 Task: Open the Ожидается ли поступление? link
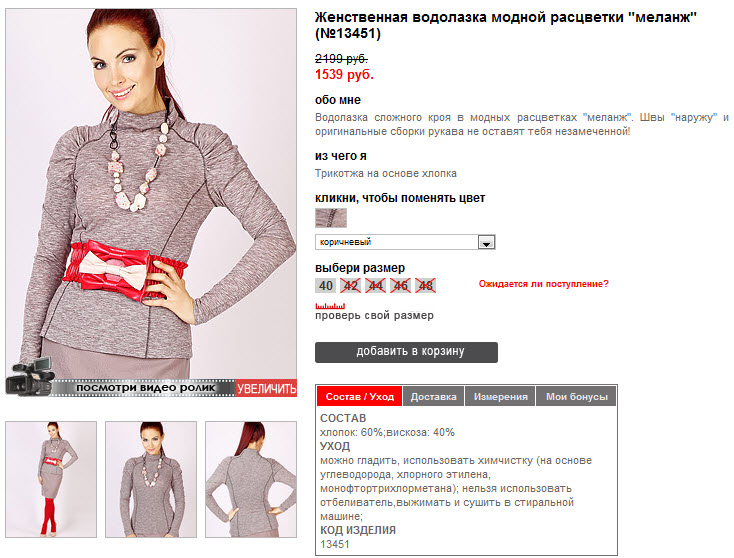point(543,284)
